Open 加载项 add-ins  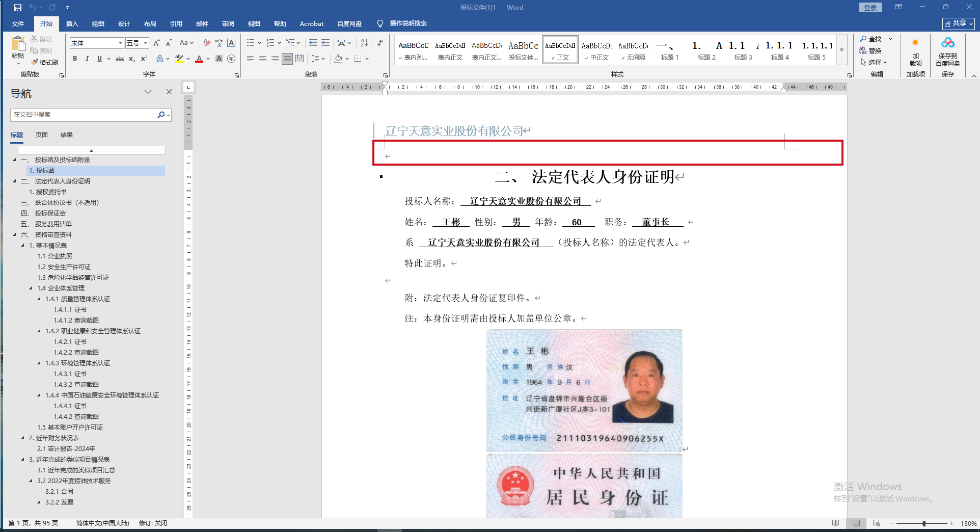click(915, 52)
